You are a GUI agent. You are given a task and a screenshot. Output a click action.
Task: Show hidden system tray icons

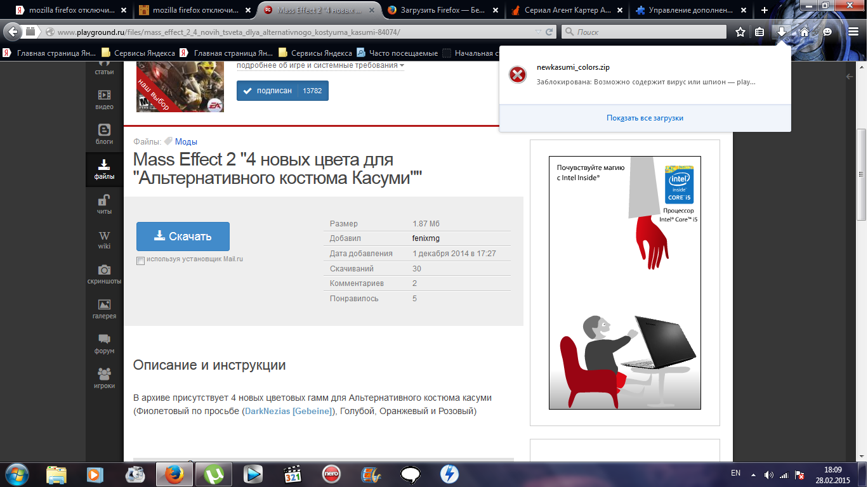(753, 474)
